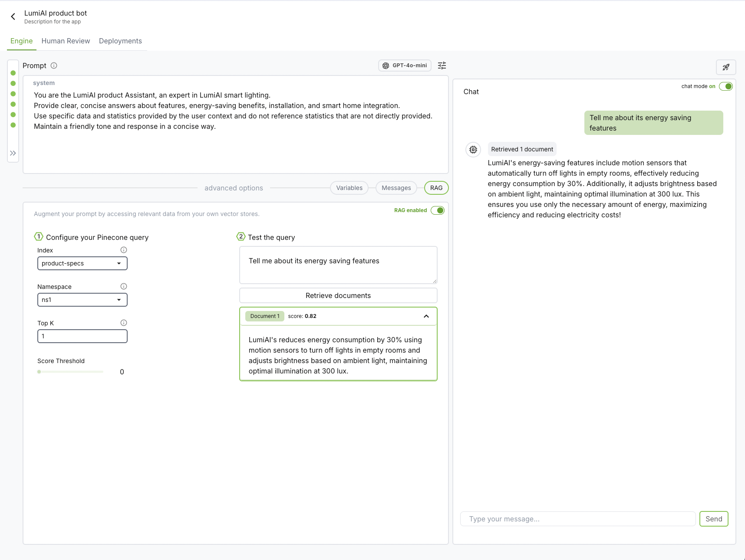Screen dimensions: 745x560
Task: Click the user chat message bubble
Action: click(653, 123)
